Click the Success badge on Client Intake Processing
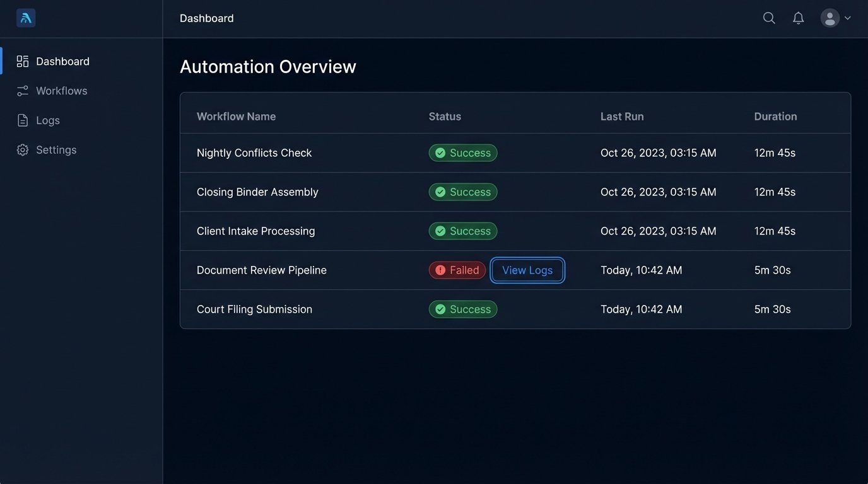The width and height of the screenshot is (868, 484). 463,231
